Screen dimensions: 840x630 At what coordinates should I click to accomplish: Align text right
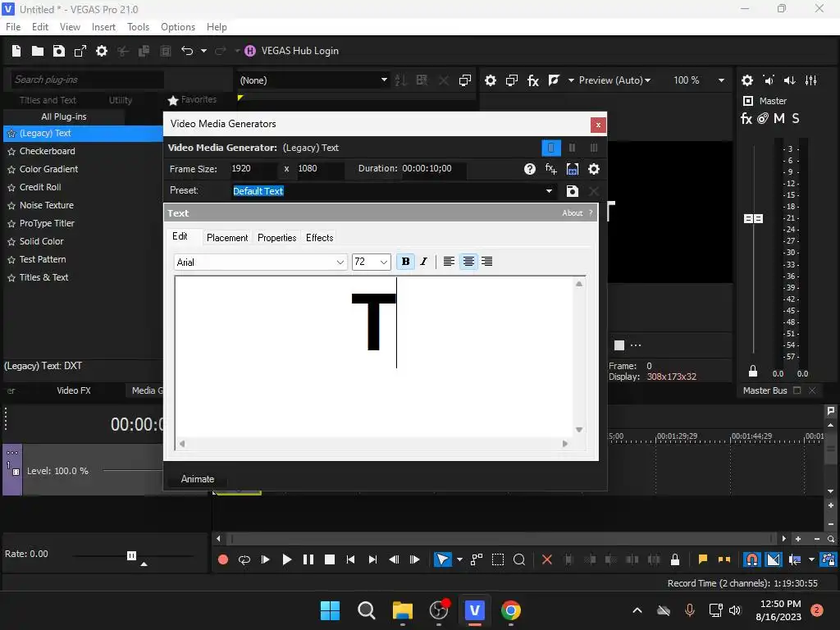tap(487, 262)
